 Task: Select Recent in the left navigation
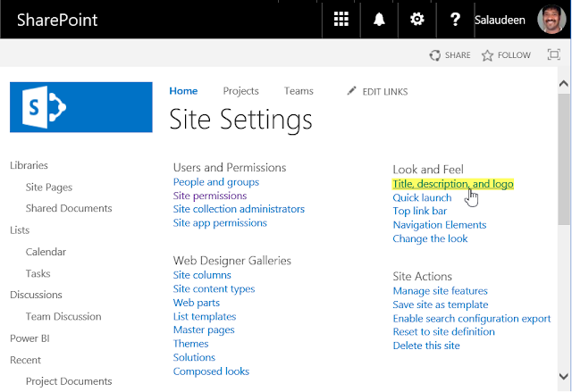click(25, 360)
